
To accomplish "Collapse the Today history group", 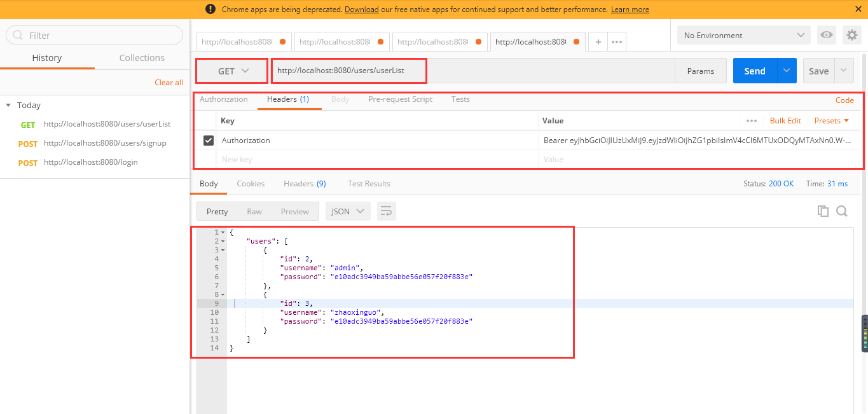I will 8,105.
